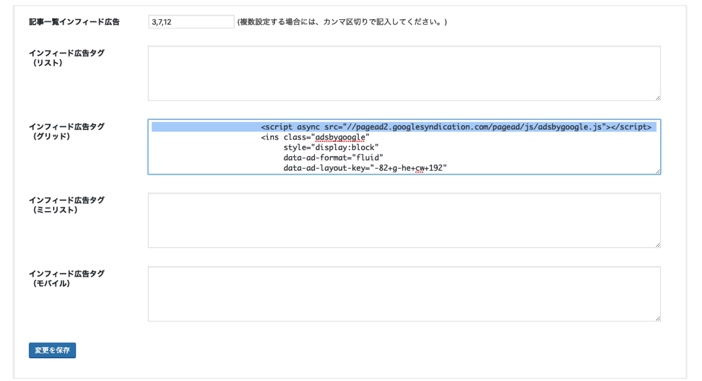
Task: Grab the resize handle of the グリッド textarea
Action: (658, 171)
